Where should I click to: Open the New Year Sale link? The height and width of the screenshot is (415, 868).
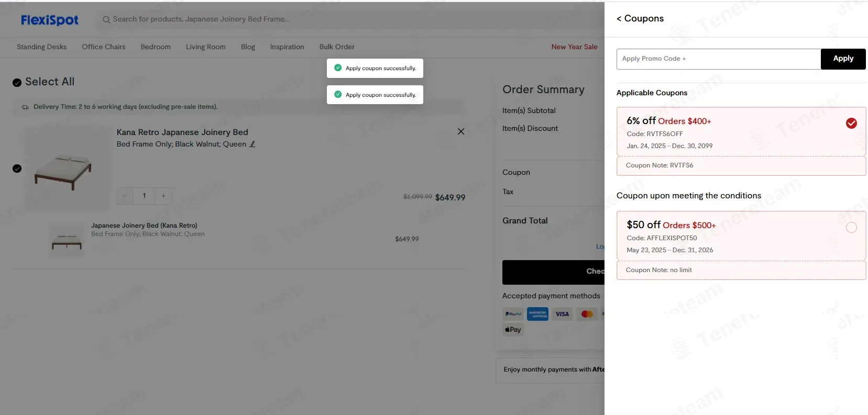pyautogui.click(x=574, y=47)
